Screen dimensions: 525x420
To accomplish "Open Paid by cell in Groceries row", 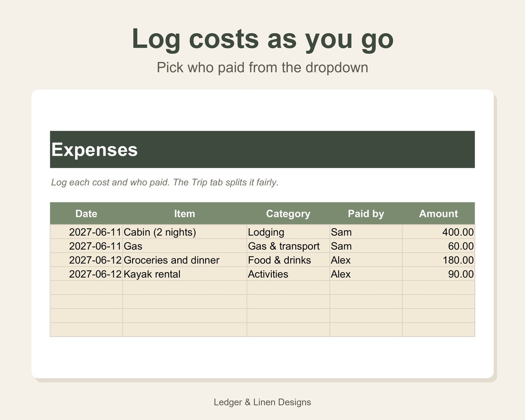I will [366, 260].
